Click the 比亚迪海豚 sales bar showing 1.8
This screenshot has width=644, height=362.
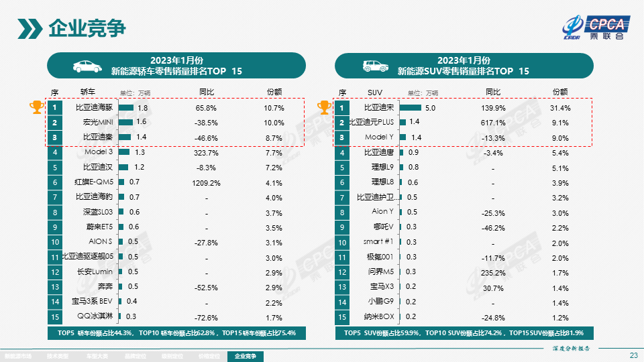pos(126,107)
